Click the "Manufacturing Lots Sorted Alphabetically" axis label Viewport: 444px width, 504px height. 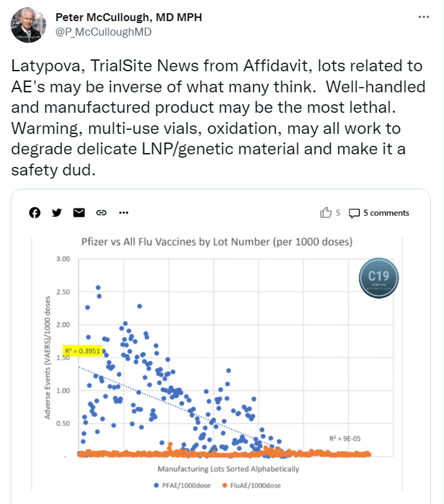228,469
